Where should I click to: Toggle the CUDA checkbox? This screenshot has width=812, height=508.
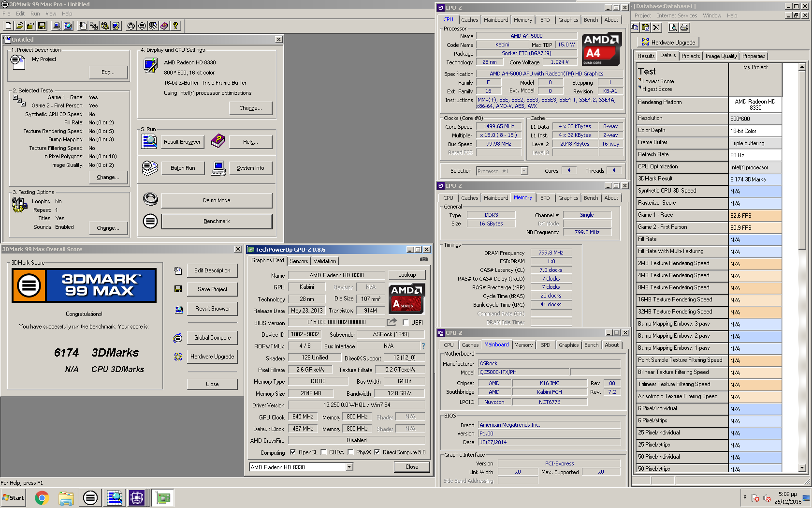[x=323, y=452]
